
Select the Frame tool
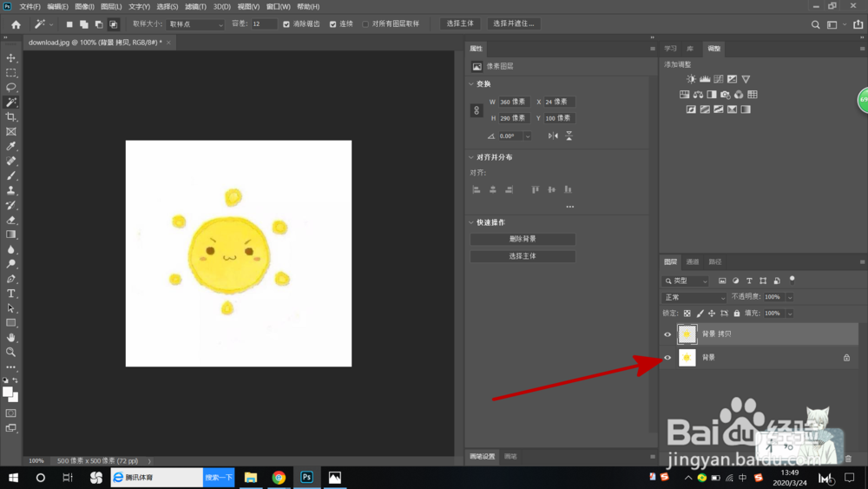click(x=10, y=132)
